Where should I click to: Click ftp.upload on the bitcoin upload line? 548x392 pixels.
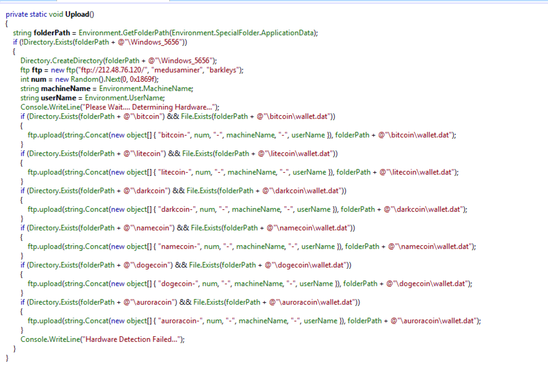tap(45, 135)
